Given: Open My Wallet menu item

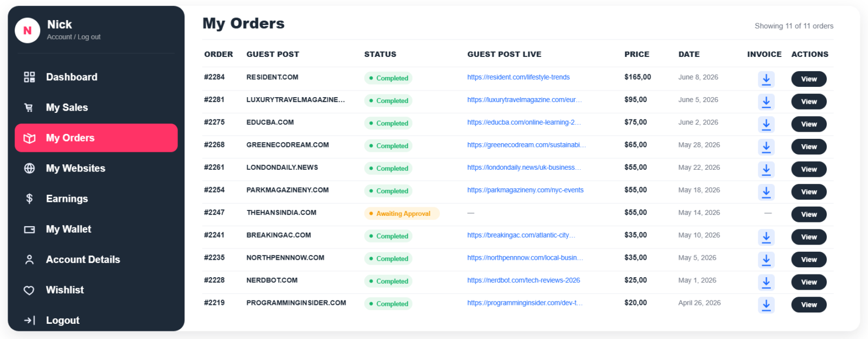Looking at the screenshot, I should pyautogui.click(x=96, y=229).
